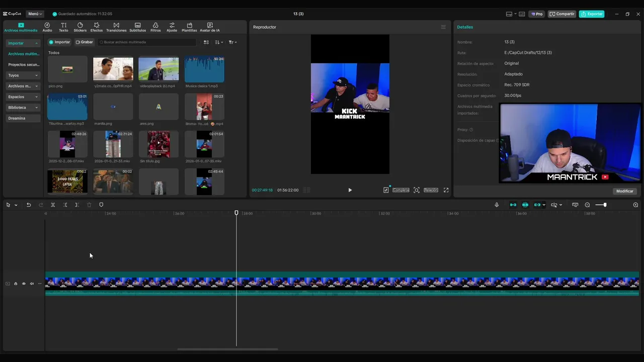Click the Grabar record button
Image resolution: width=644 pixels, height=362 pixels.
(85, 42)
